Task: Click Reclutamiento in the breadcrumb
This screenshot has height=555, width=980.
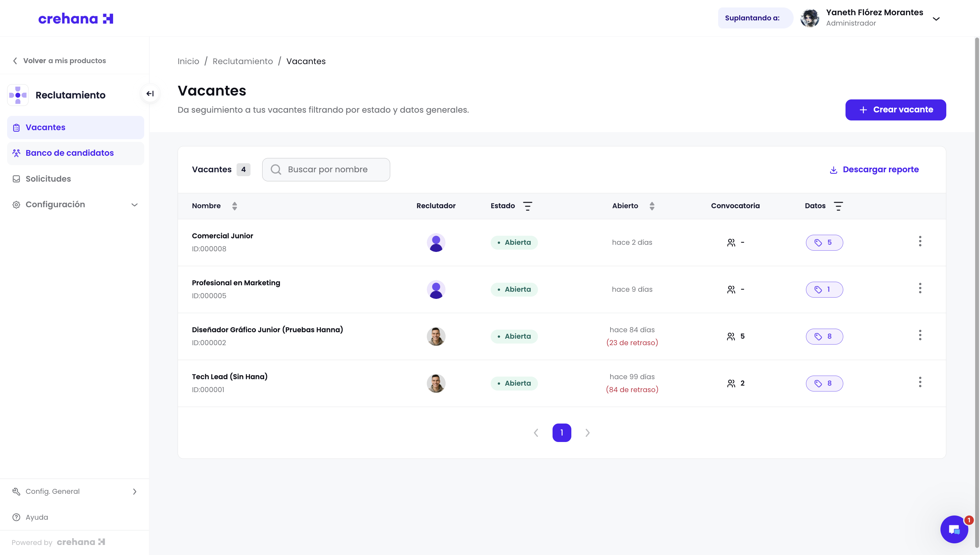Action: [x=243, y=62]
